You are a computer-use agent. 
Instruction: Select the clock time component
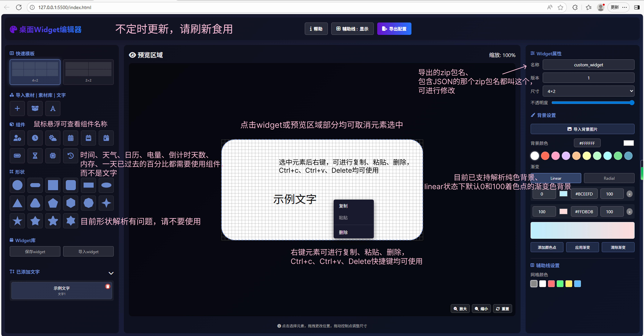click(35, 138)
